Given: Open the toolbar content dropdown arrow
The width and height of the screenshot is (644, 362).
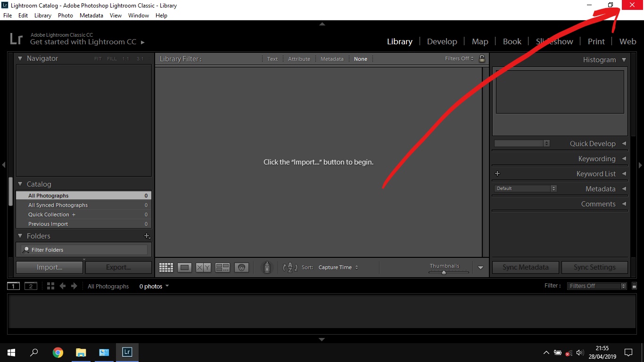Looking at the screenshot, I should tap(480, 268).
